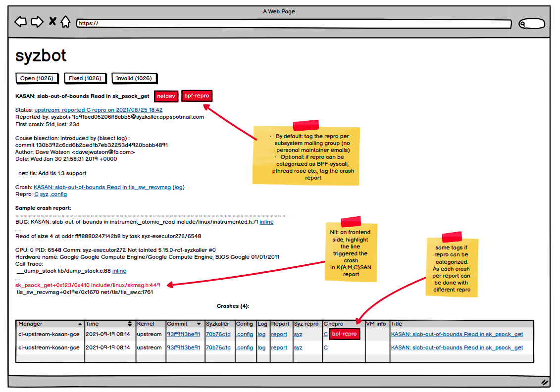Open syz repro in the first crash row
This screenshot has width=560, height=392.
tap(298, 334)
